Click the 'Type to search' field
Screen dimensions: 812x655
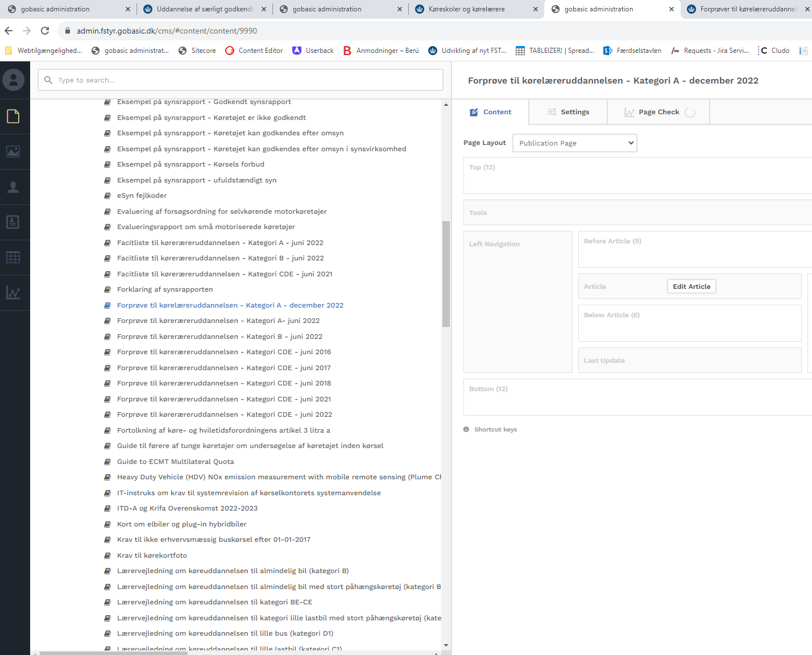pos(241,80)
